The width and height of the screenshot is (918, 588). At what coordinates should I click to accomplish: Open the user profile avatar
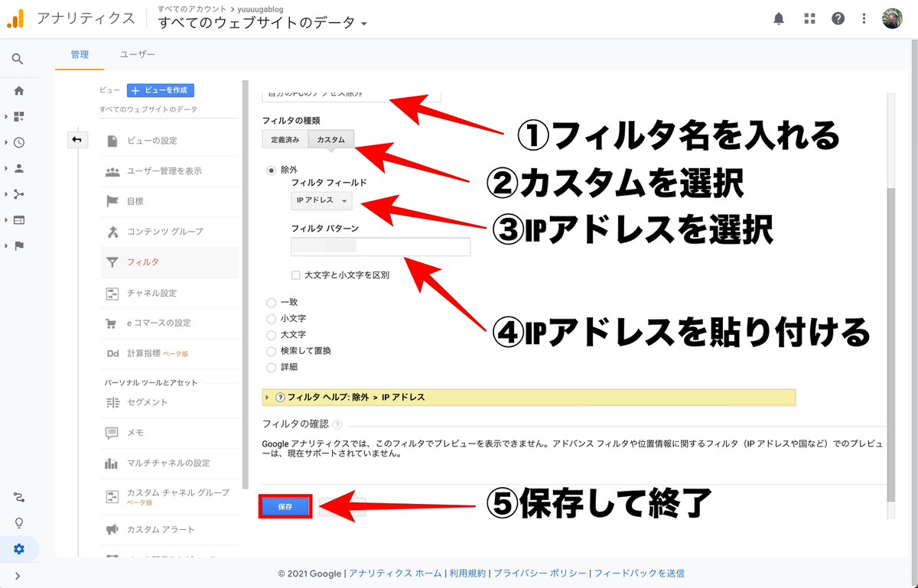[x=892, y=18]
